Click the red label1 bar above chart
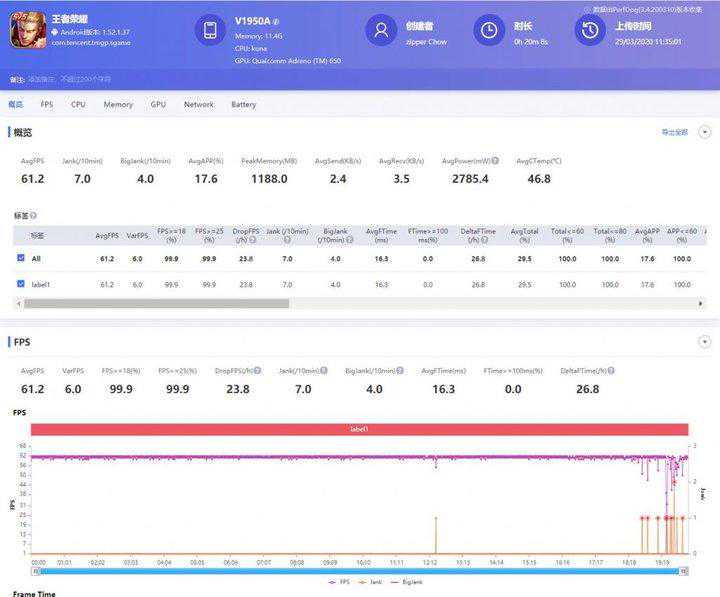Viewport: 720px width, 597px height. pyautogui.click(x=359, y=429)
